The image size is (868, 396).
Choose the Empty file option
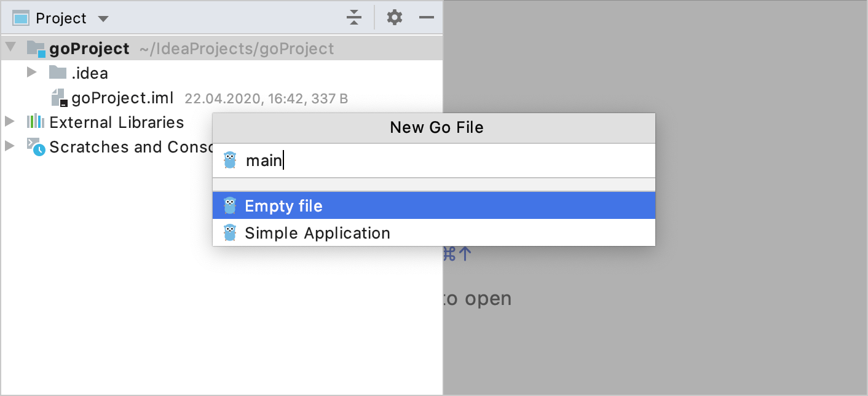[x=284, y=205]
